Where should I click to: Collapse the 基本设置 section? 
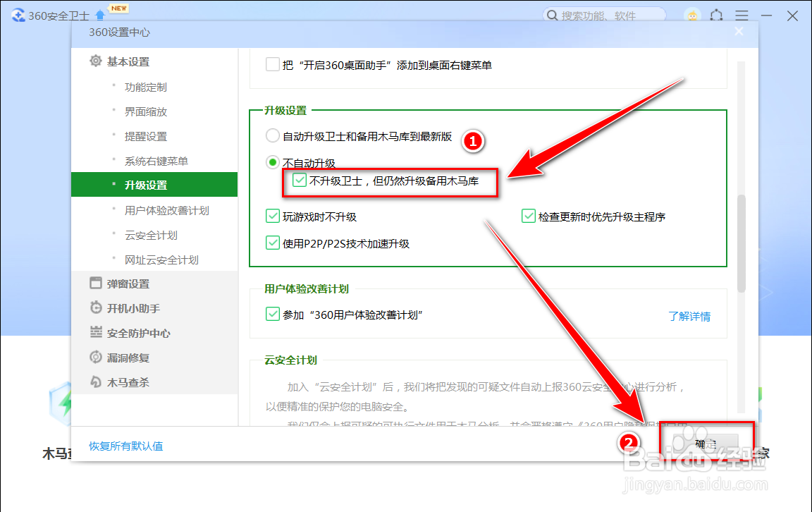(x=128, y=61)
